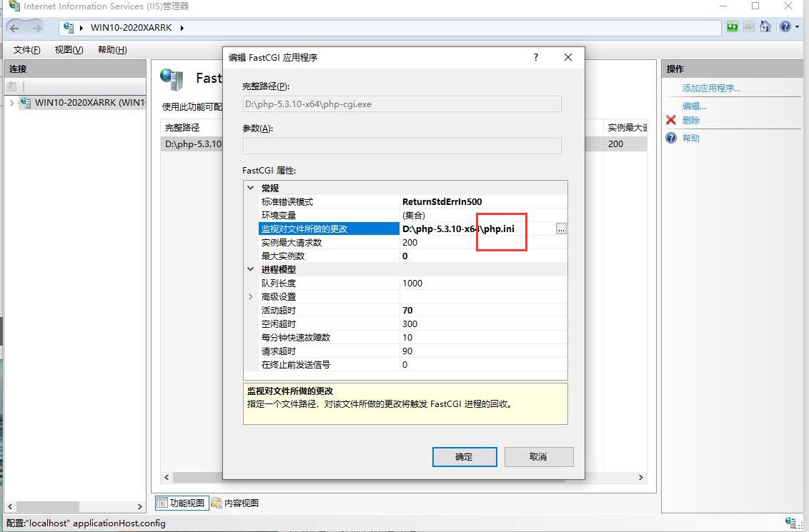Open the dropdown arrow after WIN10-2020XARRK breadcrumb
Image resolution: width=809 pixels, height=532 pixels.
point(182,28)
